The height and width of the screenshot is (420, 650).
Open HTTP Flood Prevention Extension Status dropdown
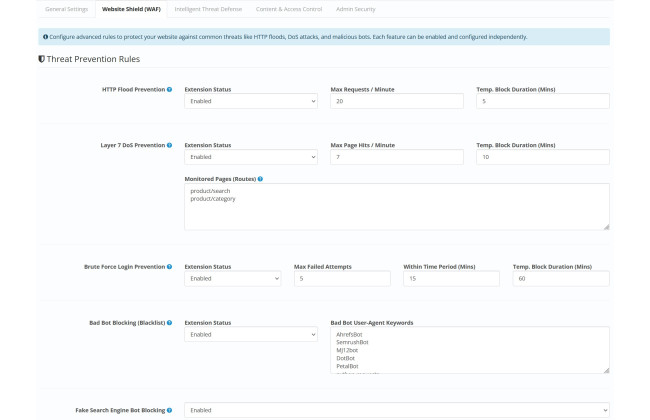(251, 101)
